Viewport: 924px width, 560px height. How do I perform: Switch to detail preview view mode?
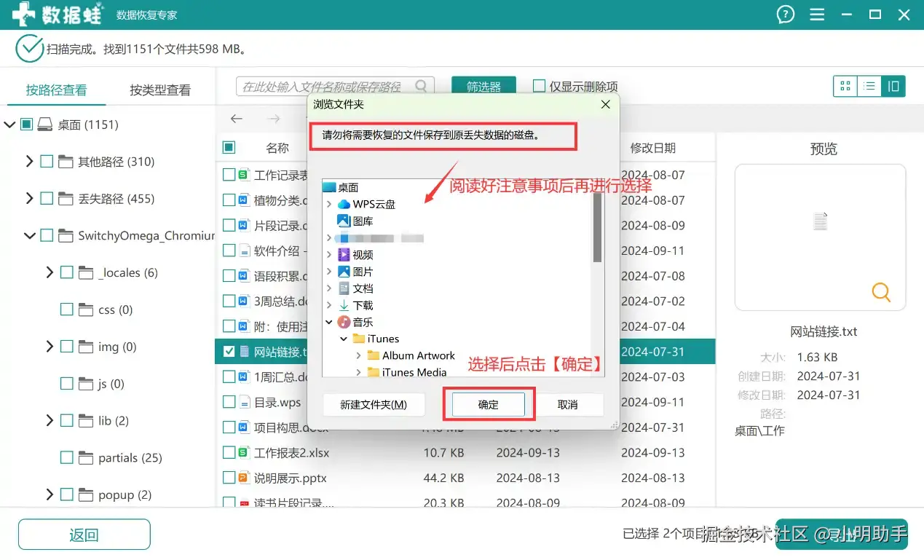(893, 86)
